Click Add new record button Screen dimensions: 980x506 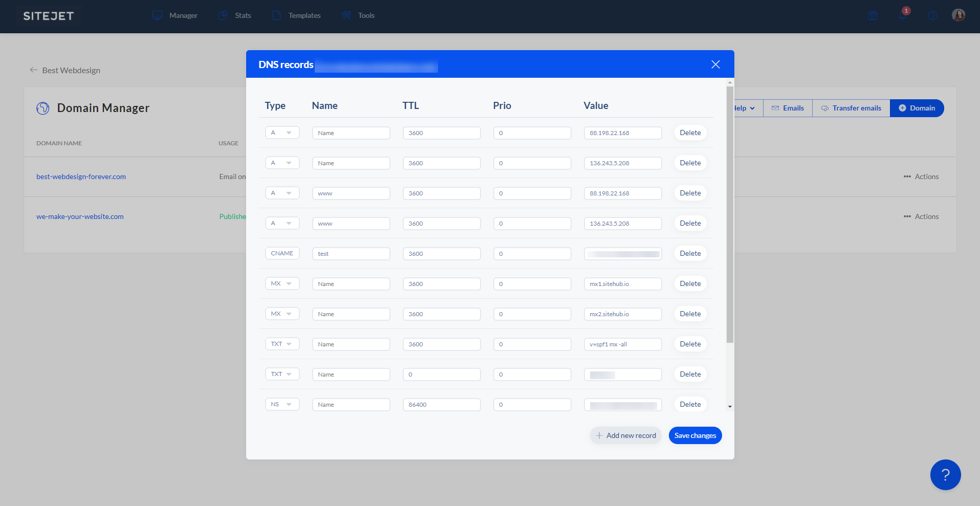click(x=625, y=435)
